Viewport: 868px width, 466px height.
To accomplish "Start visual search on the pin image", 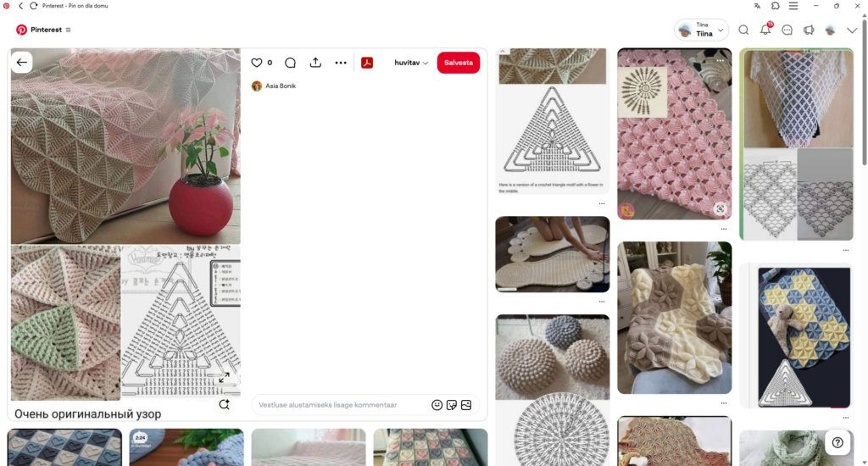I will click(224, 404).
